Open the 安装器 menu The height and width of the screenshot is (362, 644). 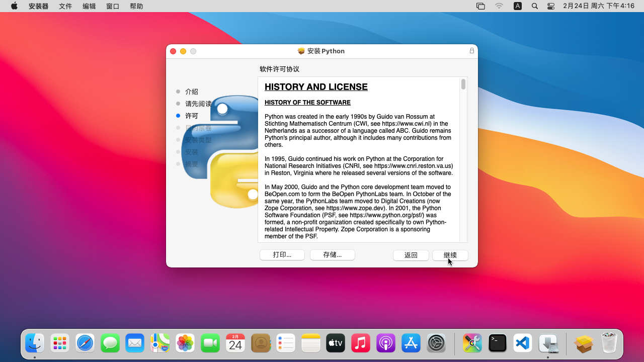pyautogui.click(x=39, y=6)
